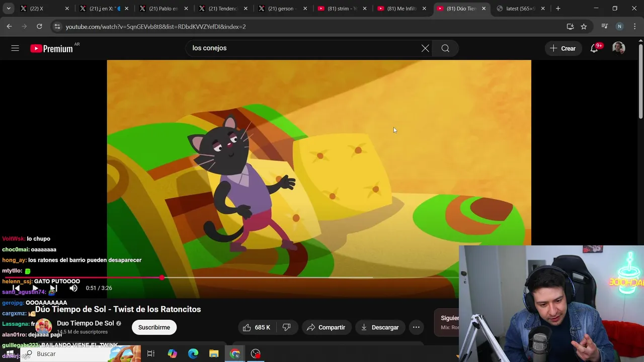Open Windows Task View

150,354
